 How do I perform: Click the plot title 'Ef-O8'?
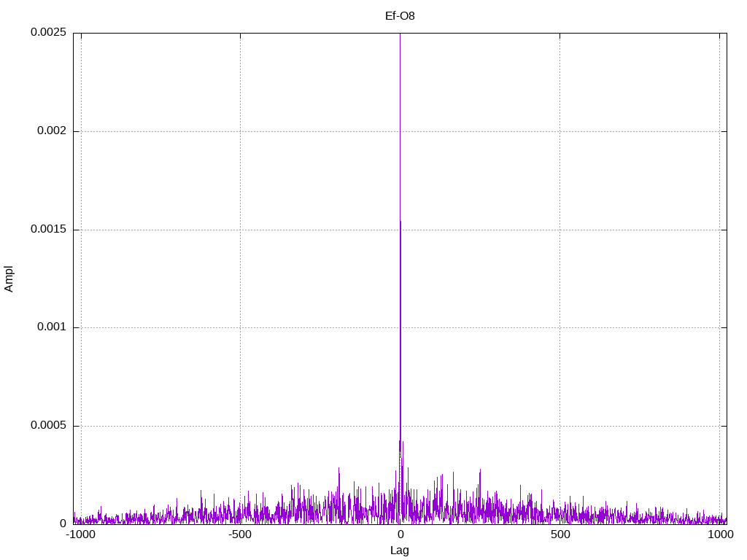[x=400, y=16]
